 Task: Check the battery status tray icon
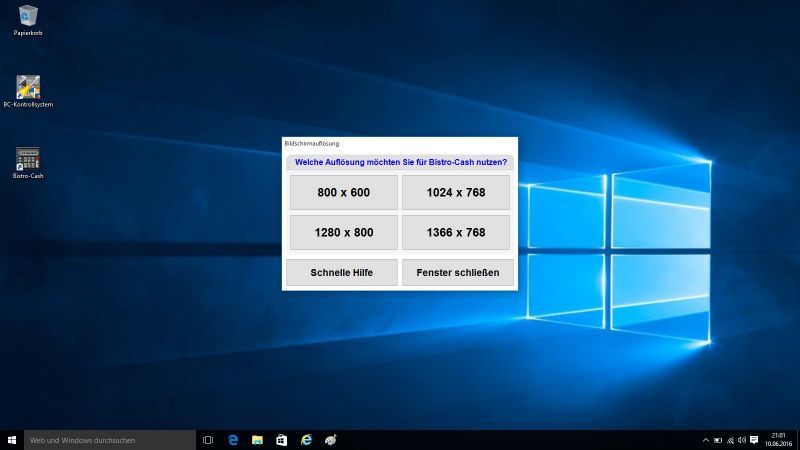coord(718,440)
